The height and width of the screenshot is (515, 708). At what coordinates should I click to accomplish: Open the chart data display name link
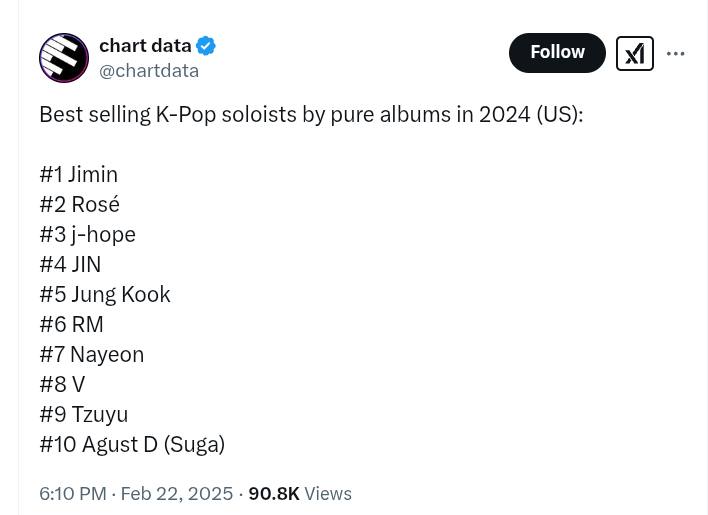tap(145, 45)
